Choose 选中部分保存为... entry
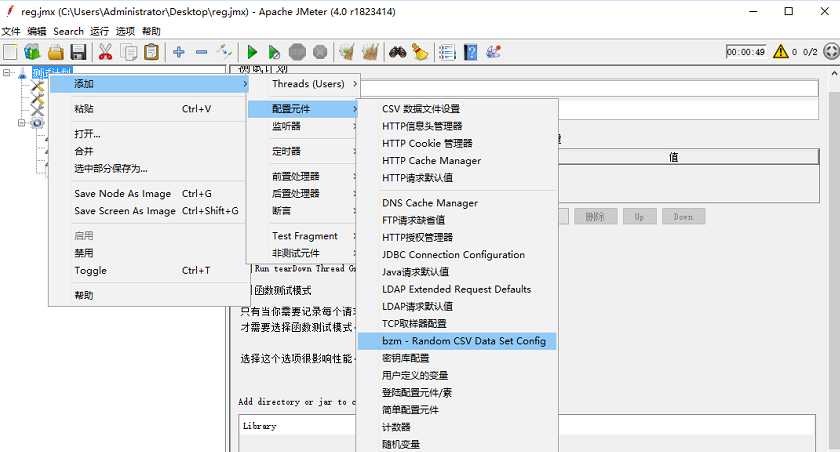The image size is (840, 452). pos(148,168)
